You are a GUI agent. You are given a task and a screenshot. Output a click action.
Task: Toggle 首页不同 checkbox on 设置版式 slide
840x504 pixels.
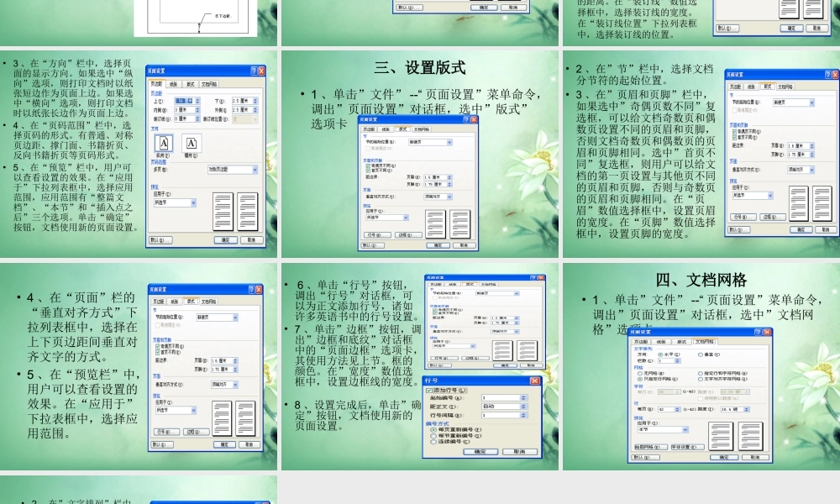[368, 171]
